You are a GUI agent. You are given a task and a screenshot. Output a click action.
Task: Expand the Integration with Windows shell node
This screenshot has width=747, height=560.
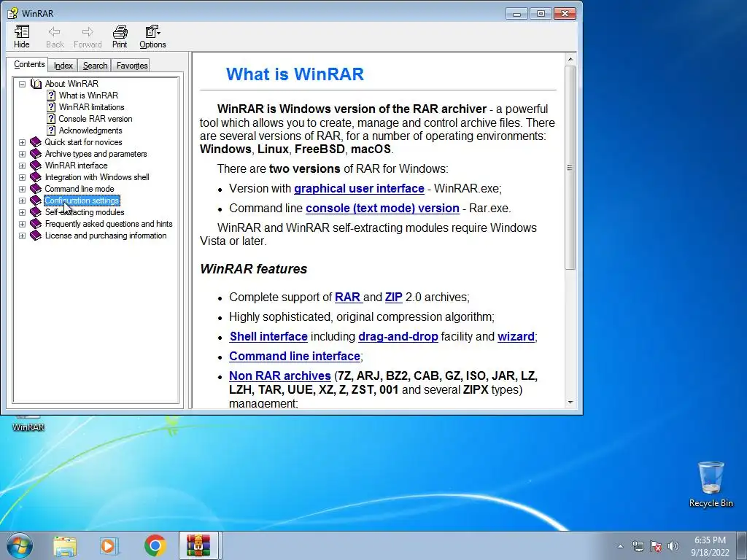(x=22, y=177)
